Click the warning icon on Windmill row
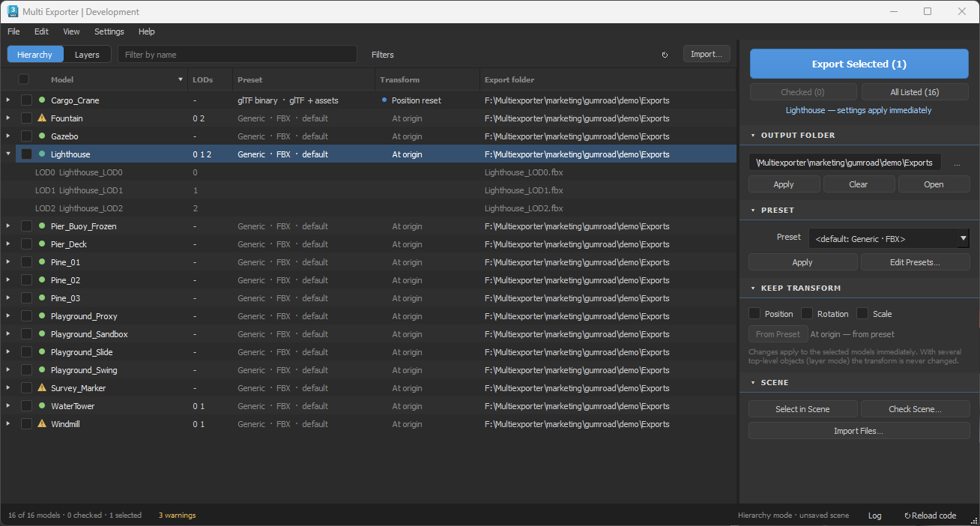Image resolution: width=980 pixels, height=526 pixels. pyautogui.click(x=42, y=424)
